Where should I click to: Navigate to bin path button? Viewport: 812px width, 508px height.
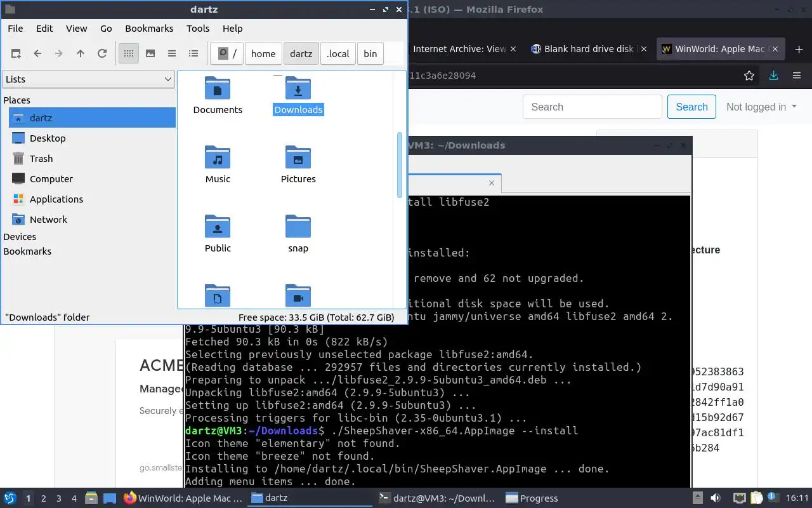(370, 54)
